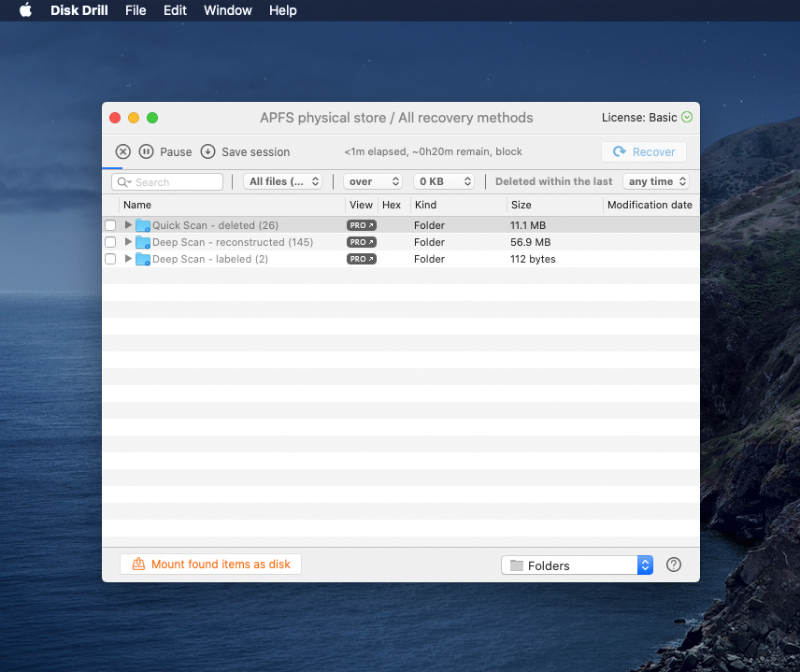Click the Size column header

click(x=521, y=205)
